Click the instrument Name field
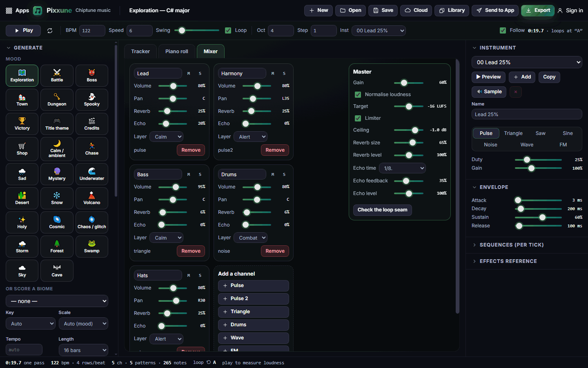 pyautogui.click(x=527, y=114)
